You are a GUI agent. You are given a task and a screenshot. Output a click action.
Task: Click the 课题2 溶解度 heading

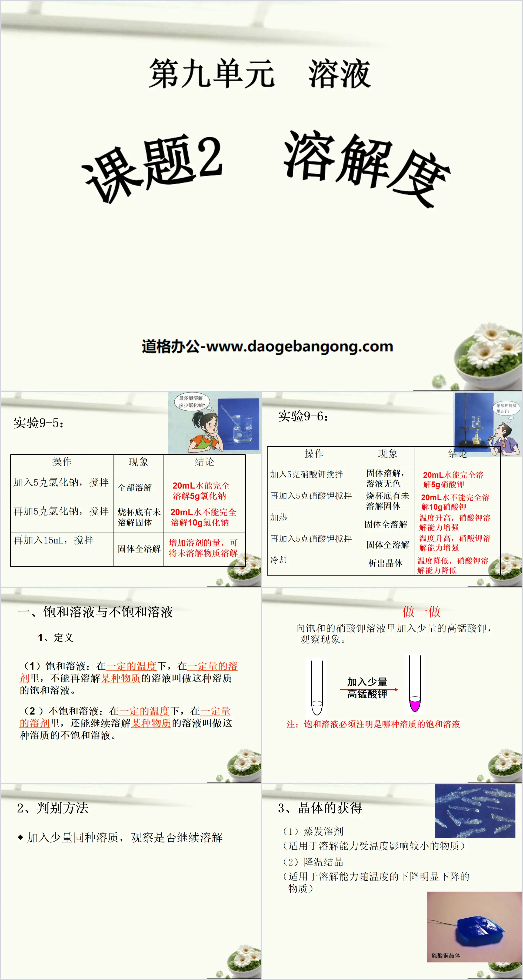[259, 142]
